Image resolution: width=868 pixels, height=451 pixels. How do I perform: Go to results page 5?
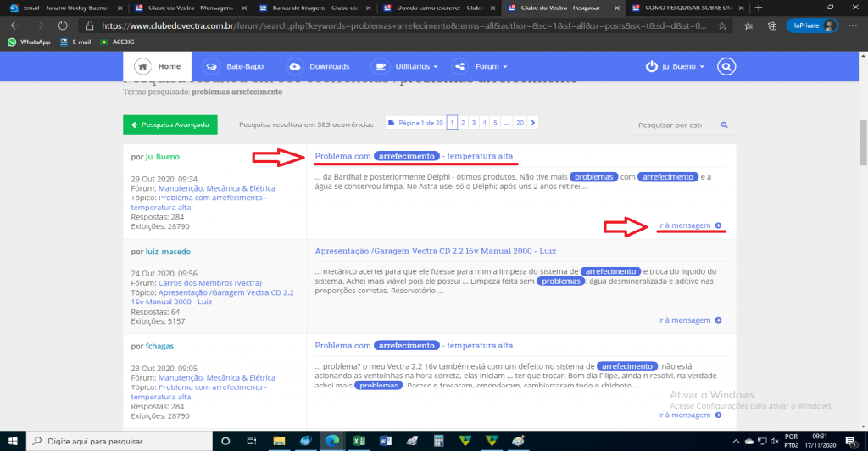(495, 123)
